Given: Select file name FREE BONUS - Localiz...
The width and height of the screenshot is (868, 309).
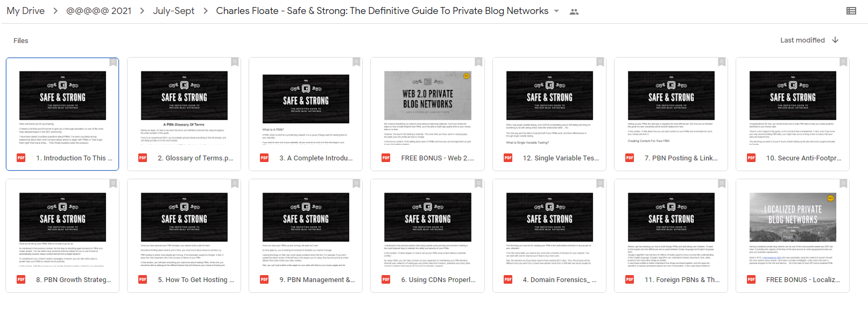Looking at the screenshot, I should pyautogui.click(x=803, y=279).
